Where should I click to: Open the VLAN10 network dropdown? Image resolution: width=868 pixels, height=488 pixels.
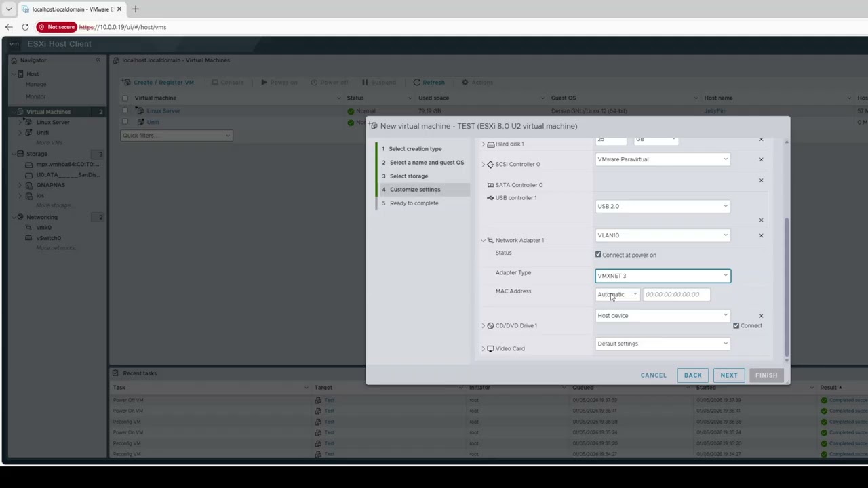pos(663,235)
